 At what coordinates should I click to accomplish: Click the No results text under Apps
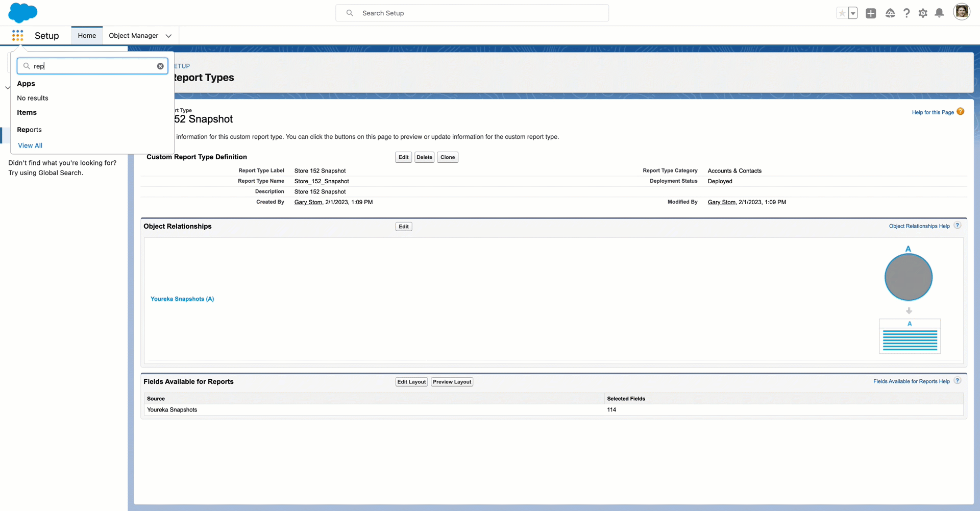coord(33,98)
